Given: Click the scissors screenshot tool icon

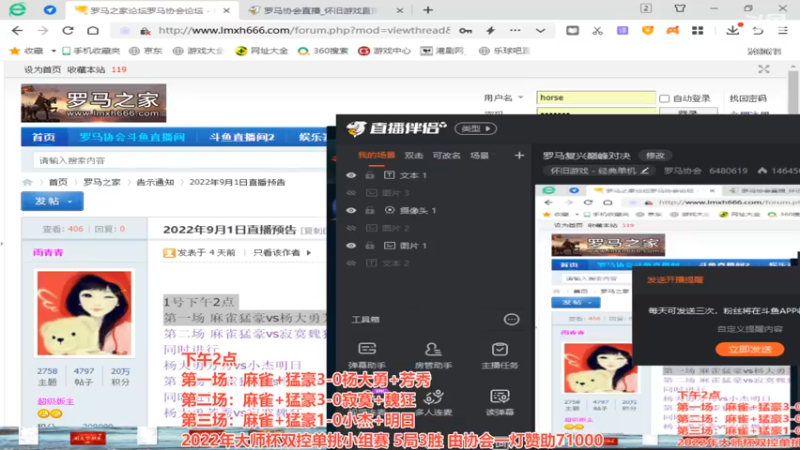Looking at the screenshot, I should [597, 31].
